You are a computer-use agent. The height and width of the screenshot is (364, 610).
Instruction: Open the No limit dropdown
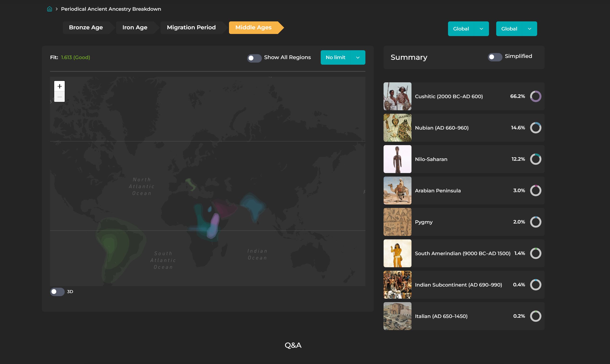click(x=343, y=57)
